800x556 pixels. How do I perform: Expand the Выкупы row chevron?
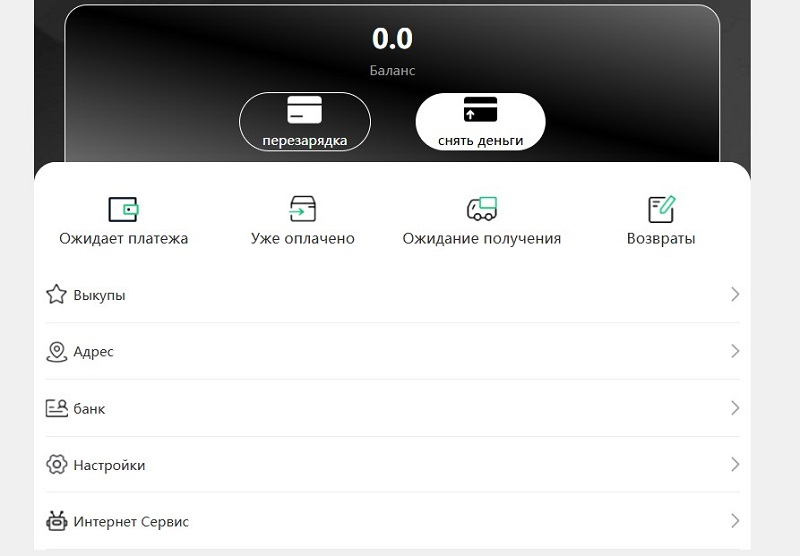click(735, 294)
